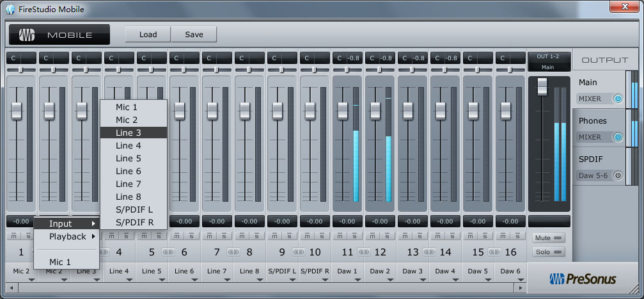Toggle stereo link for channels 5 and 6
This screenshot has width=644, height=299.
[x=168, y=252]
